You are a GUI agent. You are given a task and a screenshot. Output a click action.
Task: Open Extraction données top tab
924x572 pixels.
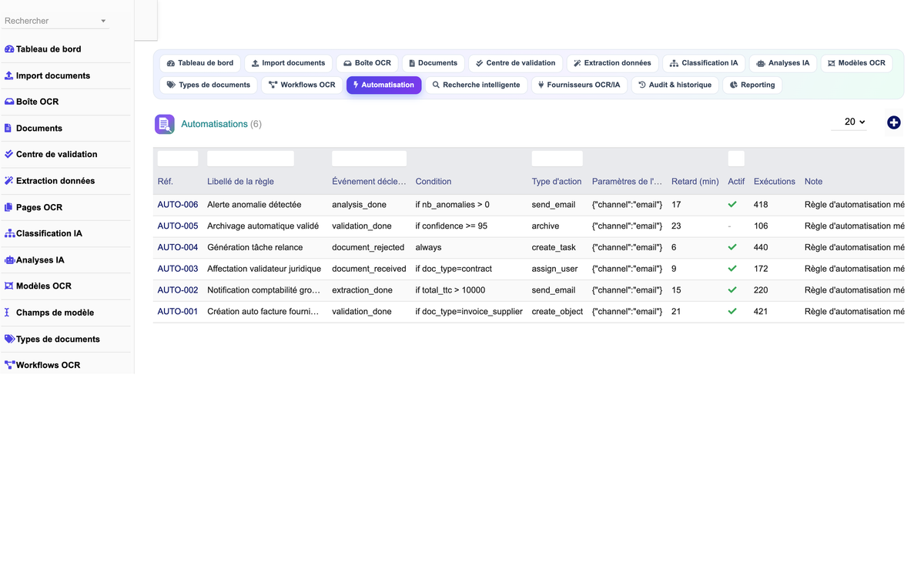click(x=613, y=63)
